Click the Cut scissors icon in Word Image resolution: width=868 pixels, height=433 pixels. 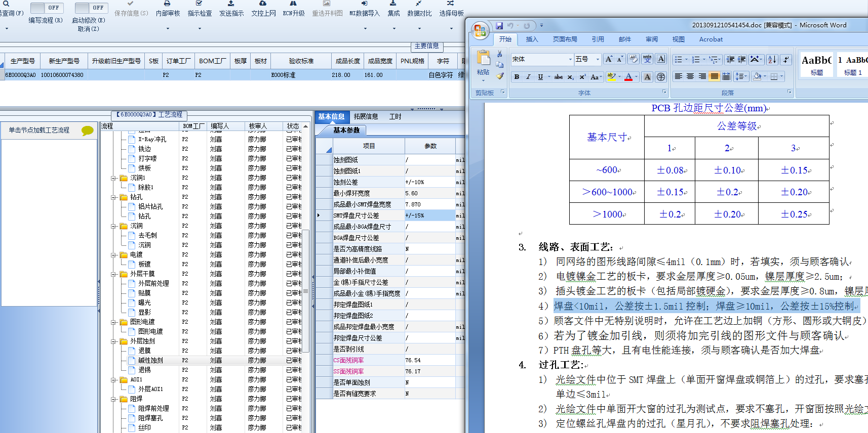point(500,54)
